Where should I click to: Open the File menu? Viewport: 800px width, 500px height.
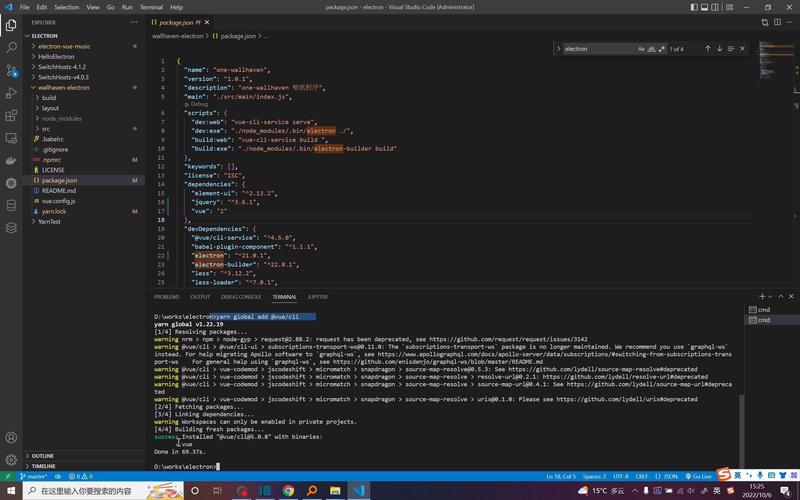(x=24, y=7)
